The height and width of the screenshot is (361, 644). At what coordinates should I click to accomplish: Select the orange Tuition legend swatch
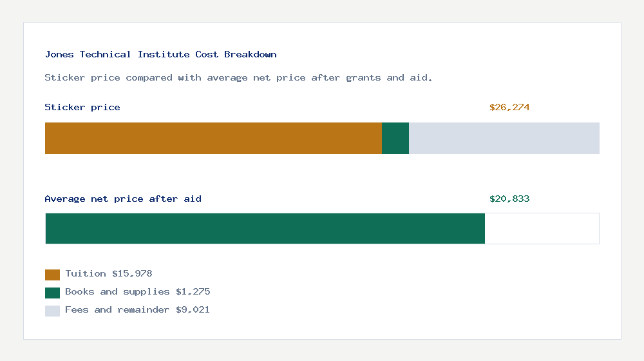(52, 275)
